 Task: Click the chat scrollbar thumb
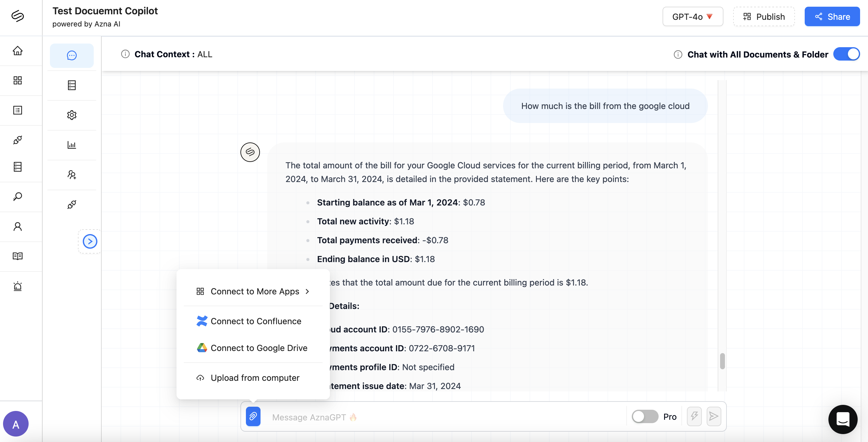tap(722, 361)
